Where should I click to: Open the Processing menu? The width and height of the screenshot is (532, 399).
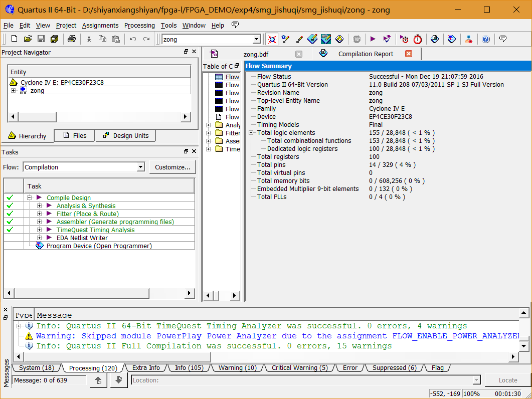click(x=139, y=26)
